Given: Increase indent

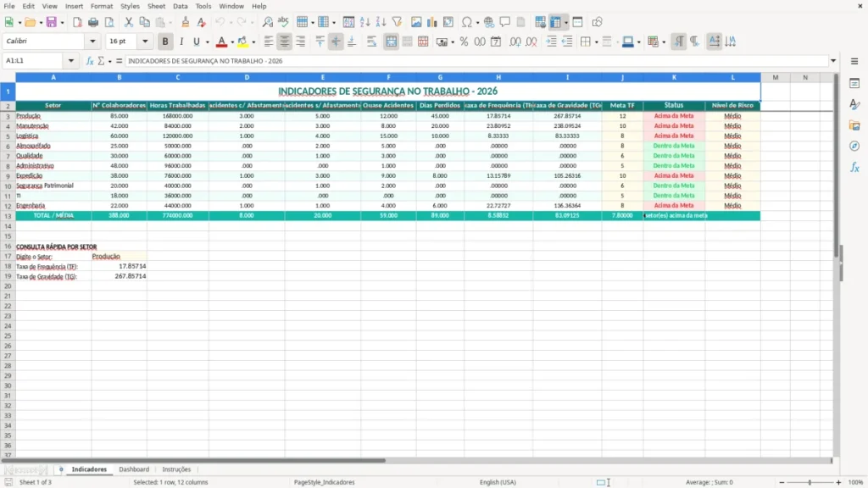Looking at the screenshot, I should pos(551,42).
